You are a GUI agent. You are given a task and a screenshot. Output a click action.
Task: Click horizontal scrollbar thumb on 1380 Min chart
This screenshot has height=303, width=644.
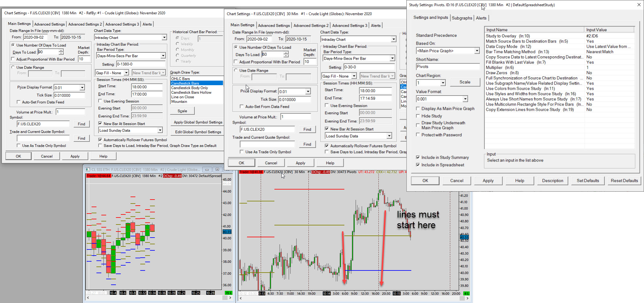point(225,298)
